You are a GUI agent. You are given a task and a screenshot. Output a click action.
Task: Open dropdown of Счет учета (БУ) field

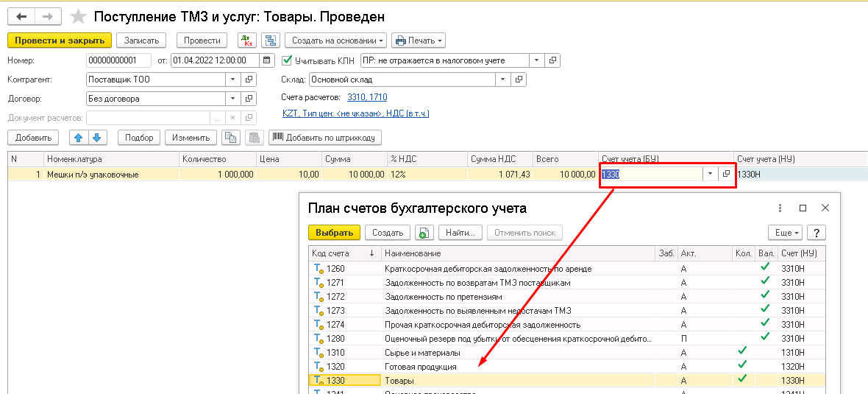coord(710,174)
